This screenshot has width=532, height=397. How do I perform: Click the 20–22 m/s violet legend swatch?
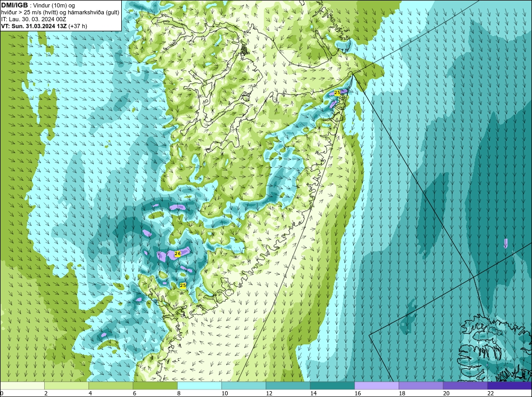(x=465, y=386)
